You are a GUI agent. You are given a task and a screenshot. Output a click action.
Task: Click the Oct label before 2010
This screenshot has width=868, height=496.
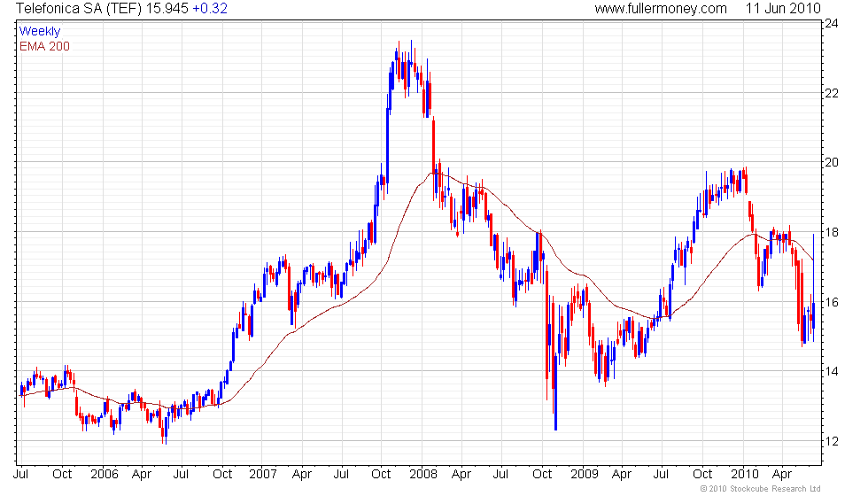(702, 475)
